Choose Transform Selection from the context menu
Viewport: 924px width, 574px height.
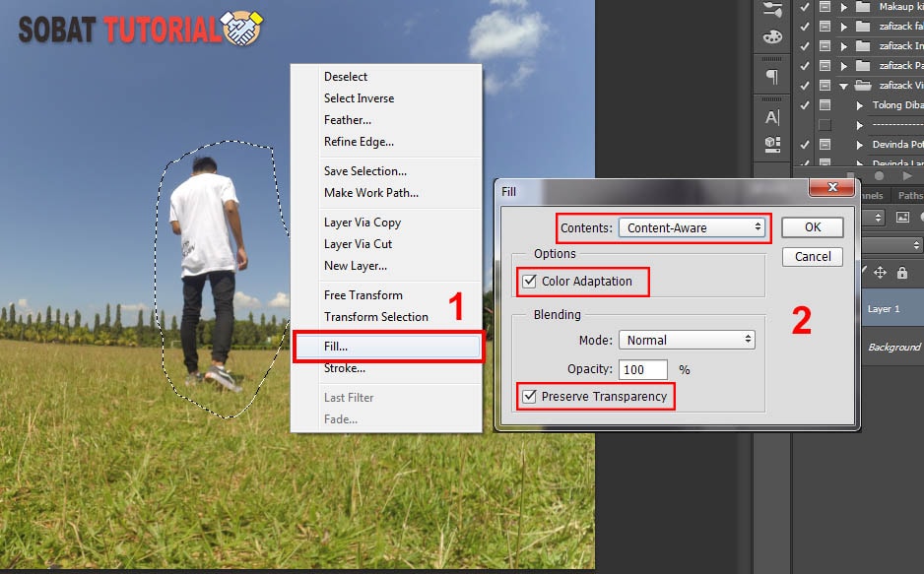coord(386,317)
